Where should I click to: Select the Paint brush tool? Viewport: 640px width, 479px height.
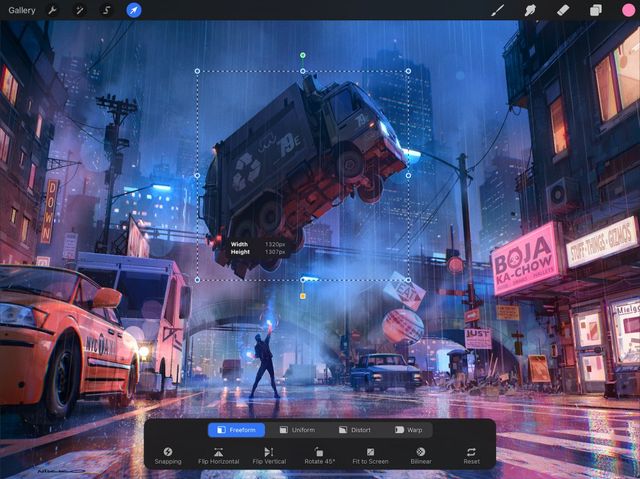(x=497, y=10)
